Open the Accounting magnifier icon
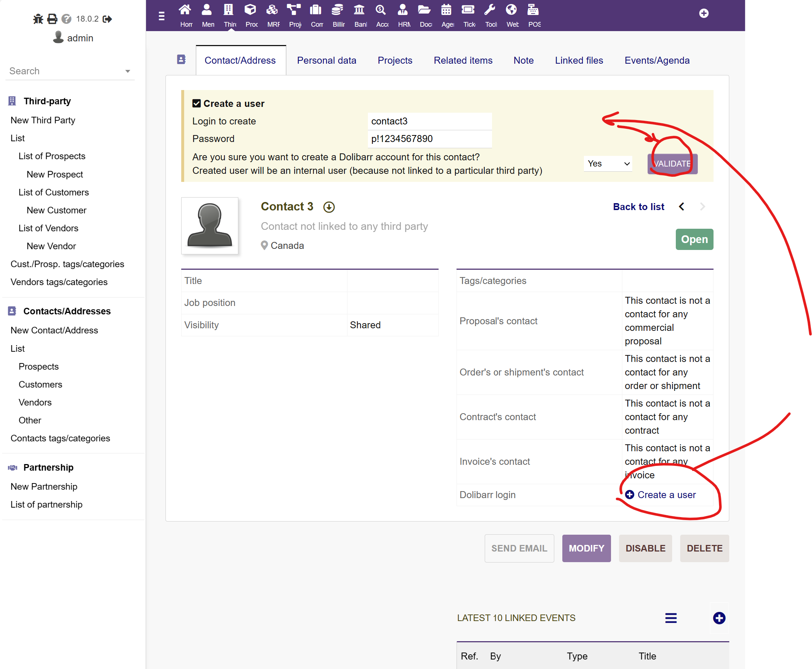 (381, 10)
